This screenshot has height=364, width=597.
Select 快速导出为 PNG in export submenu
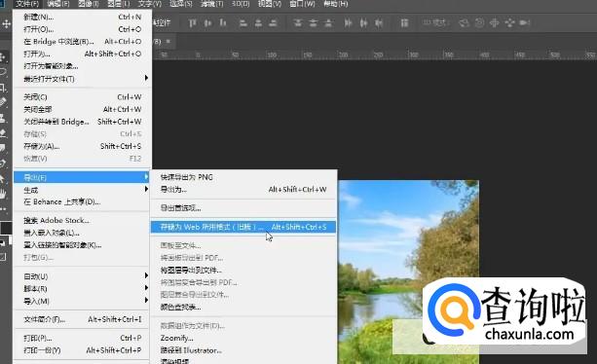pyautogui.click(x=243, y=177)
